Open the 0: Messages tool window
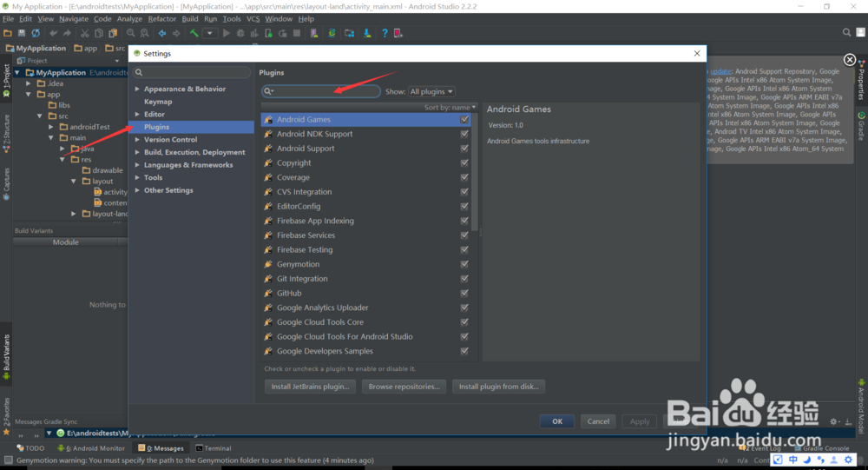 point(161,447)
